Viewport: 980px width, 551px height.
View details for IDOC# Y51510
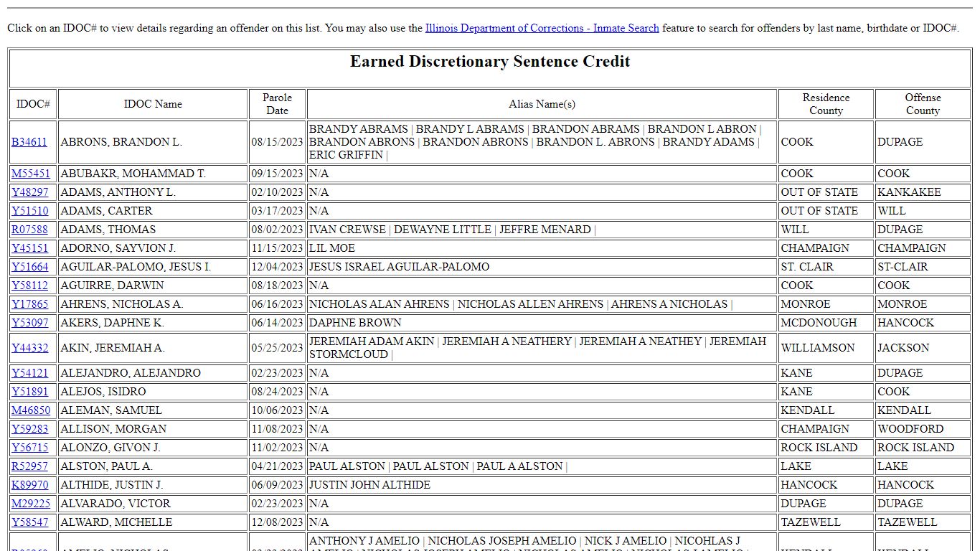tap(30, 211)
